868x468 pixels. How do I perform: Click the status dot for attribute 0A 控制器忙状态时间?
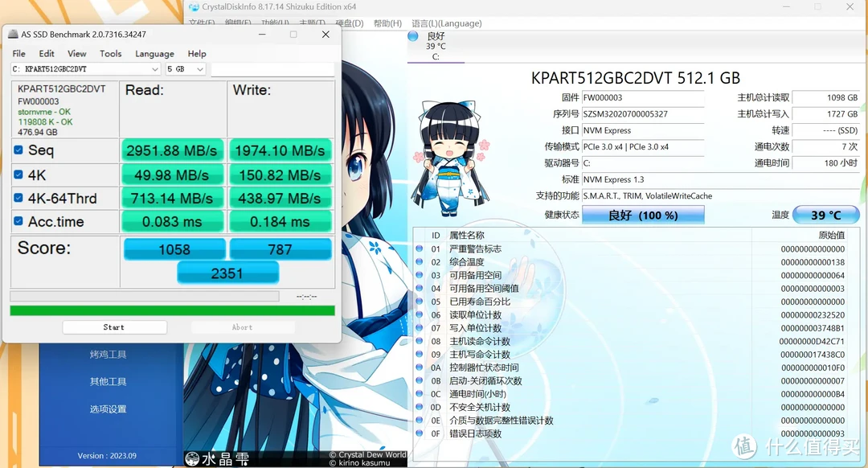pos(420,367)
